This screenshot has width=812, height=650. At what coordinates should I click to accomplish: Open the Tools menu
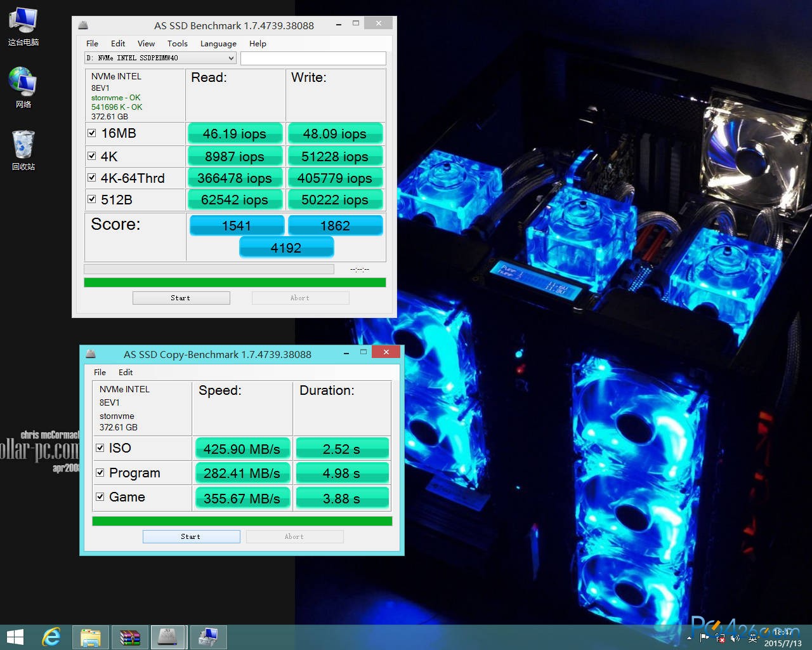coord(178,43)
